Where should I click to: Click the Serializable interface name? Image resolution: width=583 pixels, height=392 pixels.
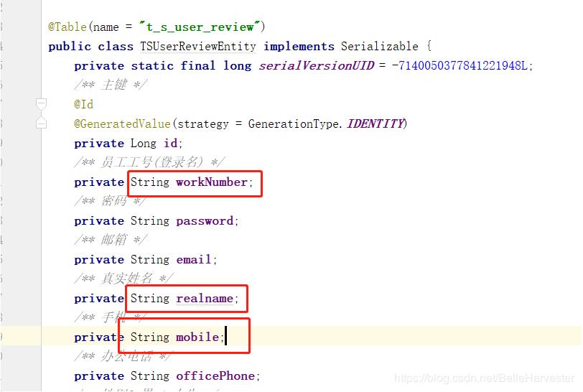pyautogui.click(x=379, y=46)
